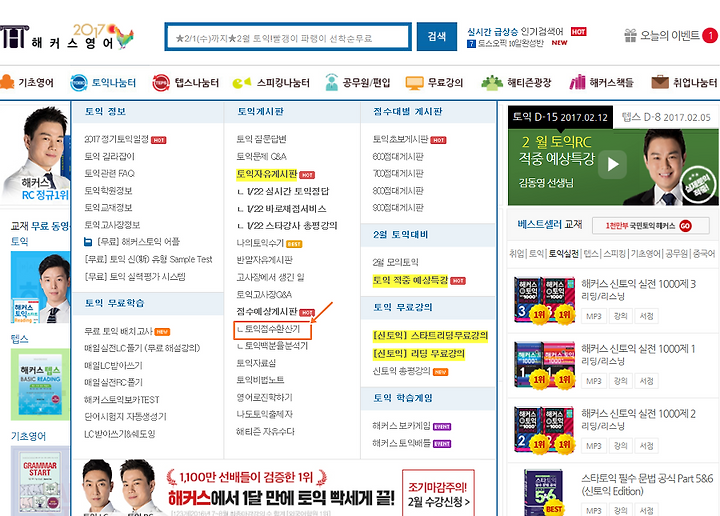Open 토스오픽 10일완성반 trending keyword
This screenshot has width=720, height=516.
pyautogui.click(x=510, y=43)
